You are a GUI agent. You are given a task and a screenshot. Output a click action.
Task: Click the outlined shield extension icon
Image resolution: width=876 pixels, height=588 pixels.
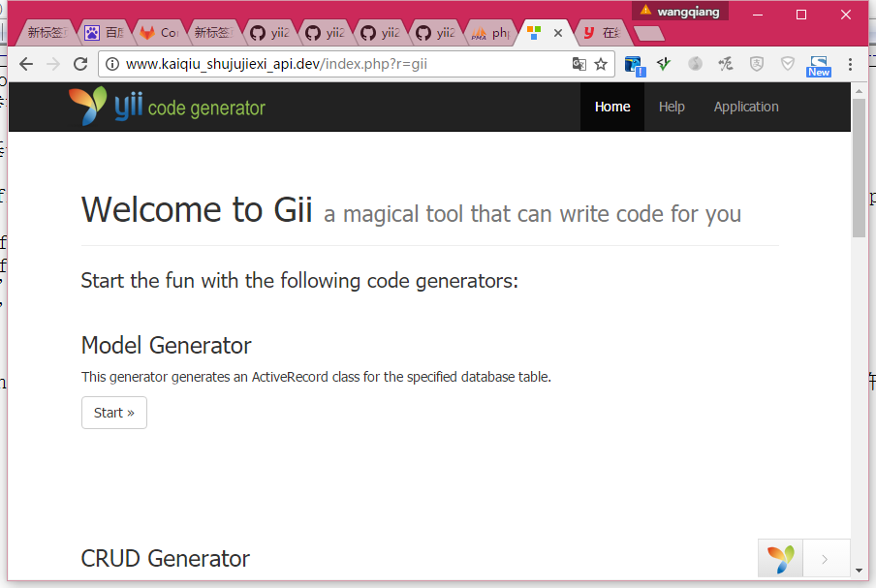(788, 64)
